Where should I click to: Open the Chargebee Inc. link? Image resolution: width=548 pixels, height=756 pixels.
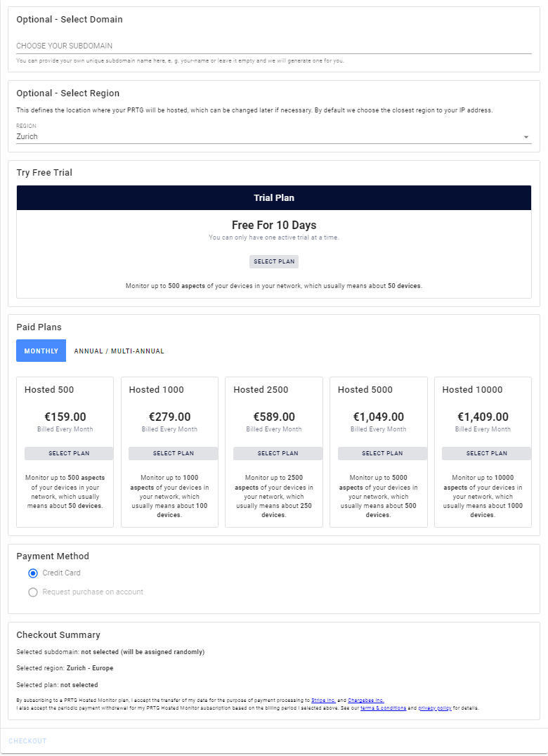click(365, 700)
